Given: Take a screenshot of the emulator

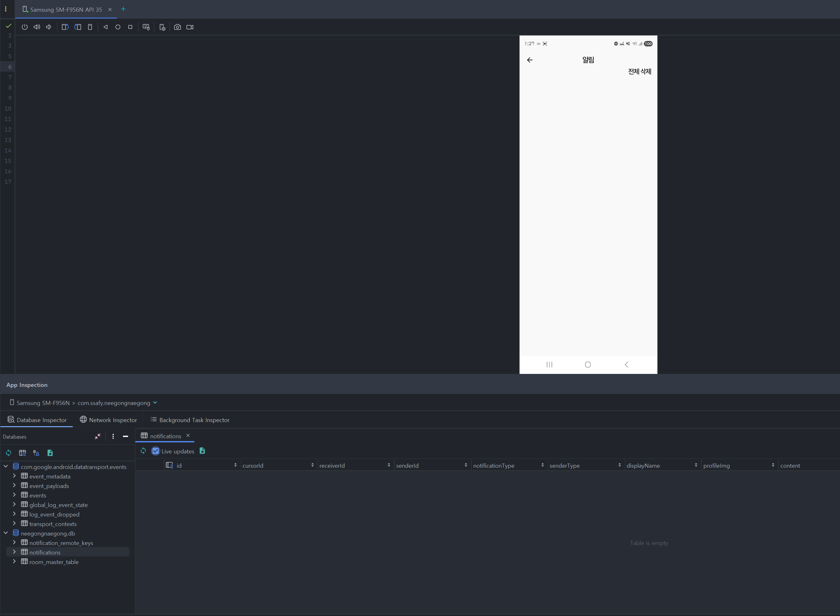Looking at the screenshot, I should coord(178,27).
